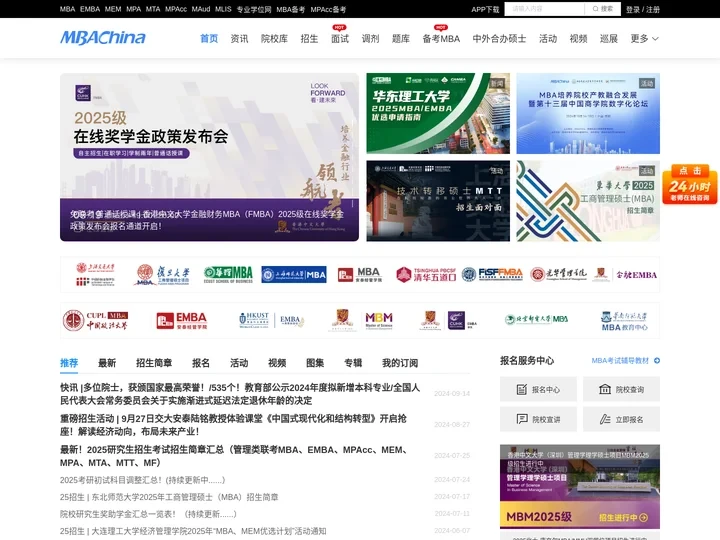Click the 专业学位网 top bar link

[253, 9]
